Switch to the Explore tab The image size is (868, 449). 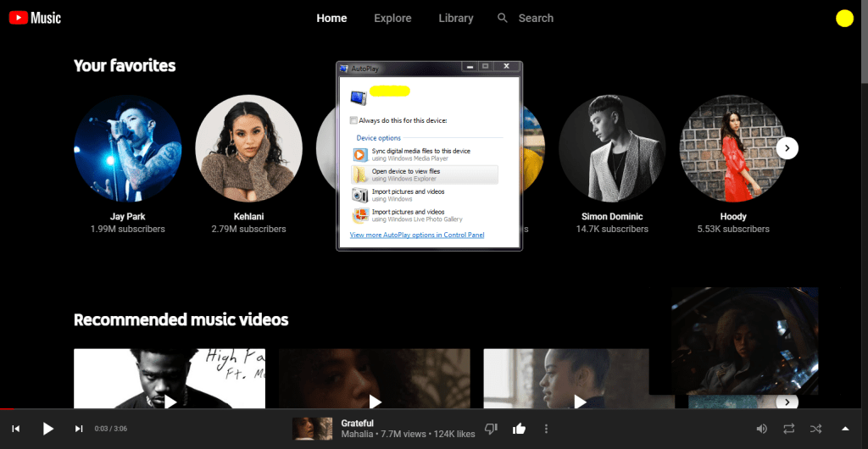coord(392,19)
